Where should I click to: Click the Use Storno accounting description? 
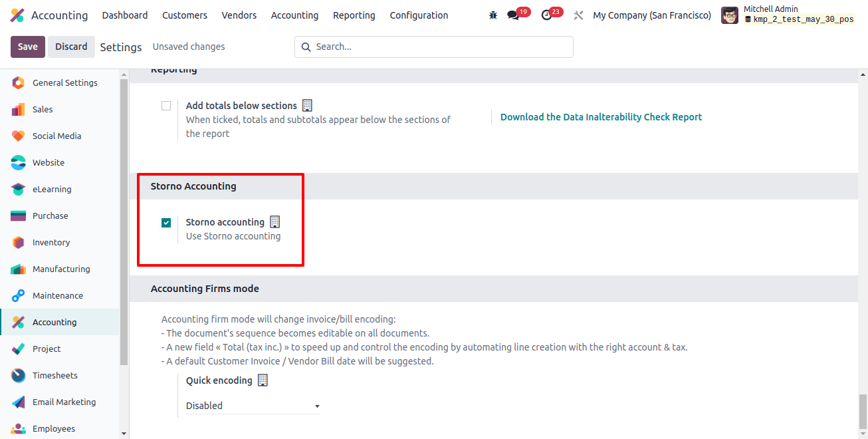[x=233, y=236]
